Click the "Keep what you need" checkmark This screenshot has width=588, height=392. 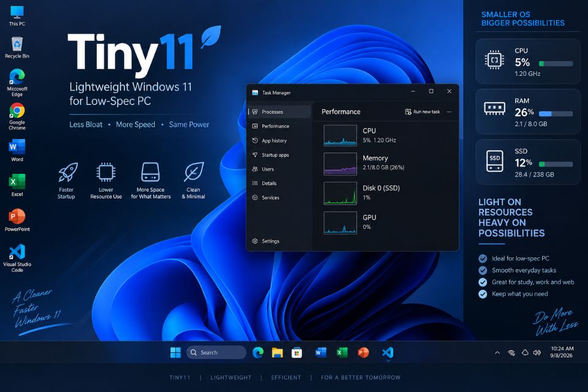click(x=483, y=294)
